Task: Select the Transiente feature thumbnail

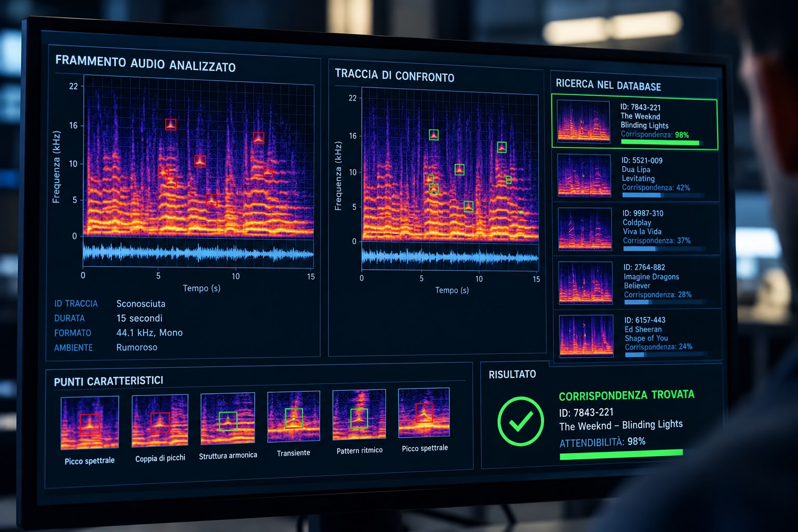Action: [x=294, y=417]
